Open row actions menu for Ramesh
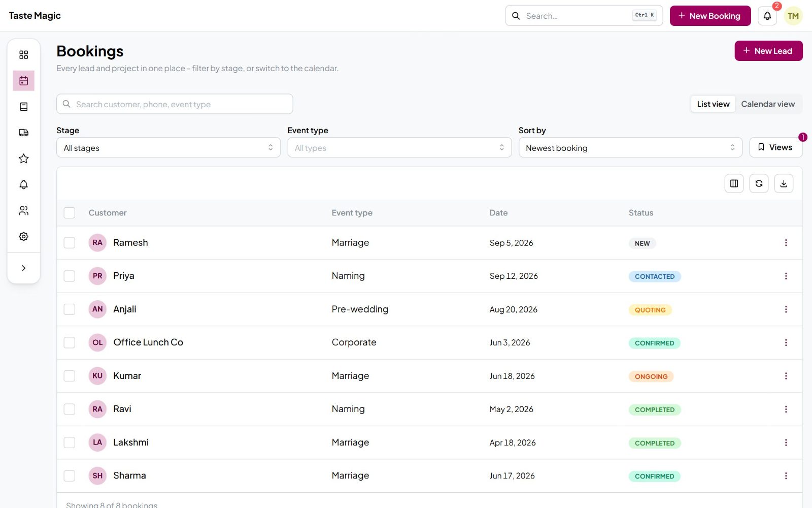Image resolution: width=812 pixels, height=508 pixels. [786, 243]
